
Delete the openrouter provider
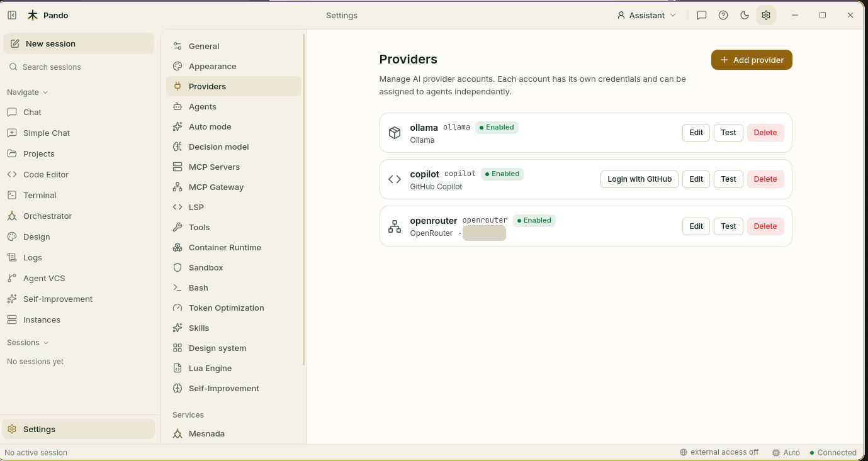(x=765, y=226)
